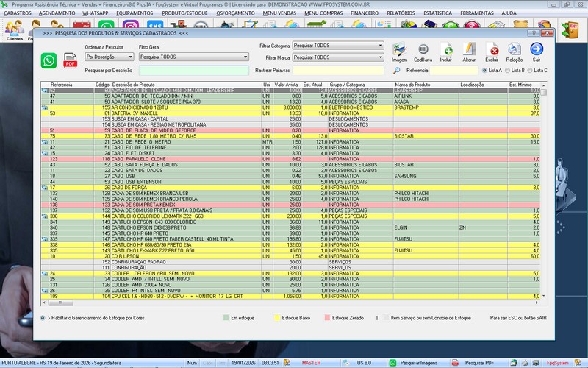Select the Lista B radio button
Image resolution: width=588 pixels, height=368 pixels.
pyautogui.click(x=508, y=71)
